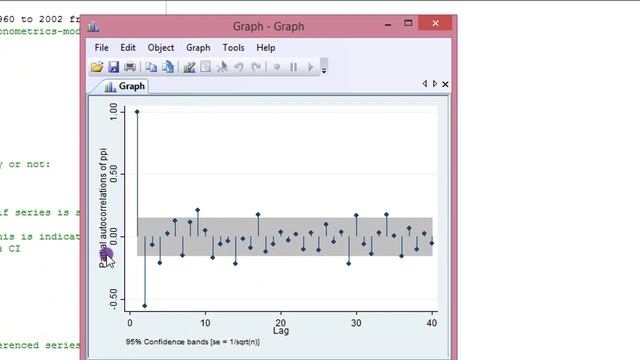Click the 'Partial autocorrelations of ppi' axis title
The width and height of the screenshot is (640, 360).
pyautogui.click(x=103, y=207)
